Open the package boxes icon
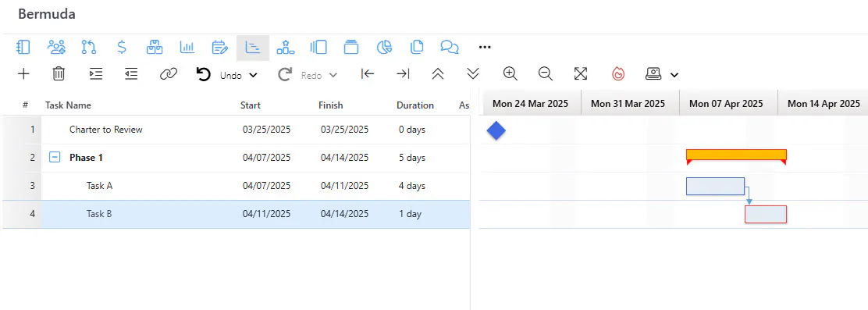 (155, 48)
